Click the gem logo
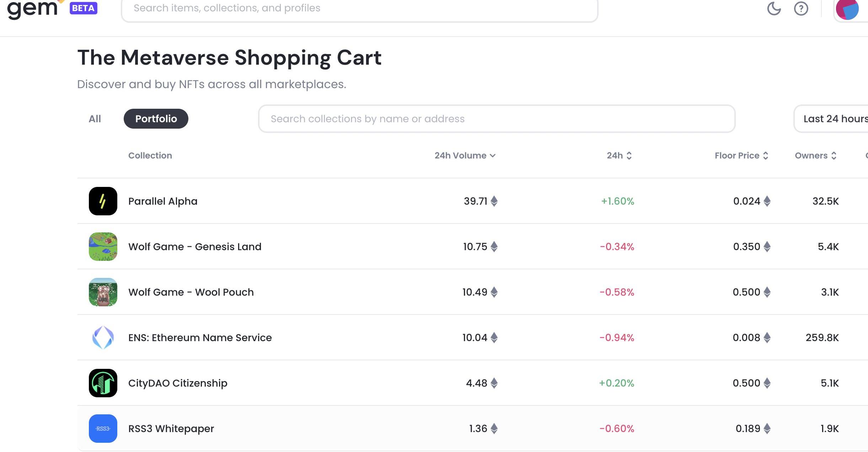Viewport: 868px width, 452px height. point(32,9)
